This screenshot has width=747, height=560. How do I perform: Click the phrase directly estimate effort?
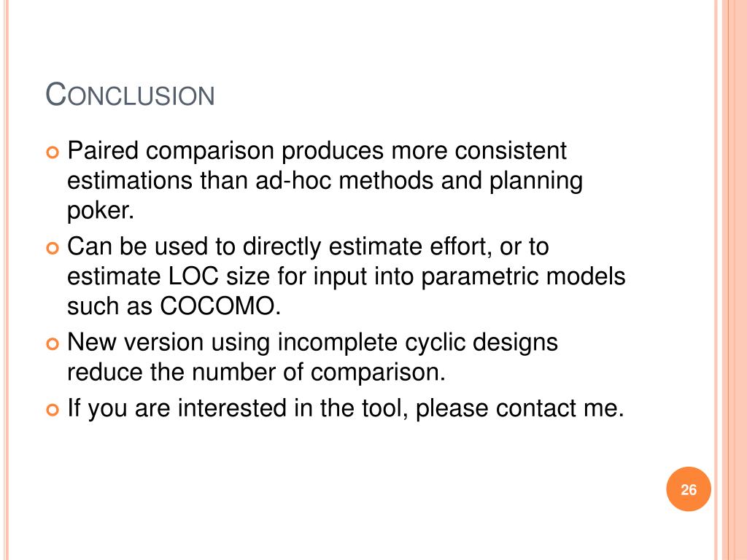[x=367, y=247]
